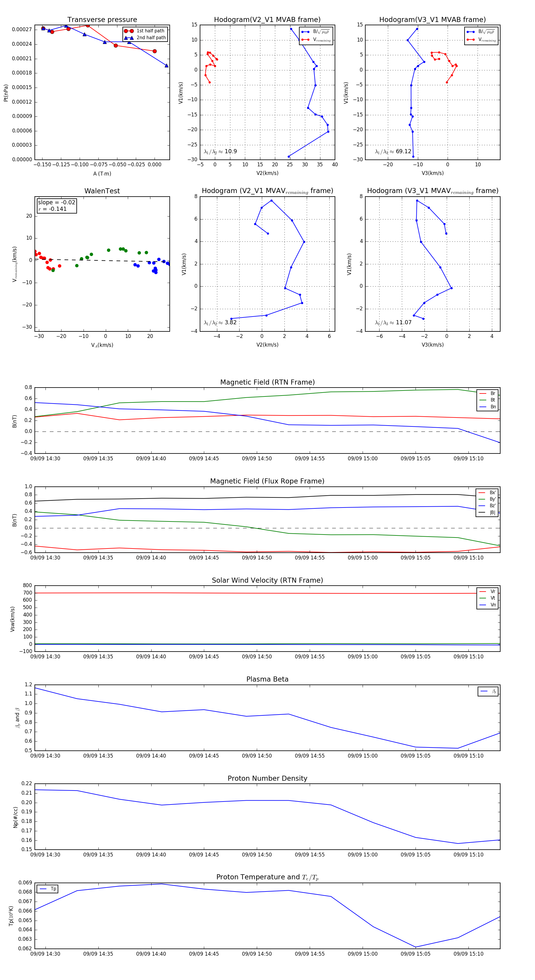Click the 'Magnetic Field (Flux Rope Frame)' title
Image resolution: width=535 pixels, height=980 pixels.
point(267,481)
